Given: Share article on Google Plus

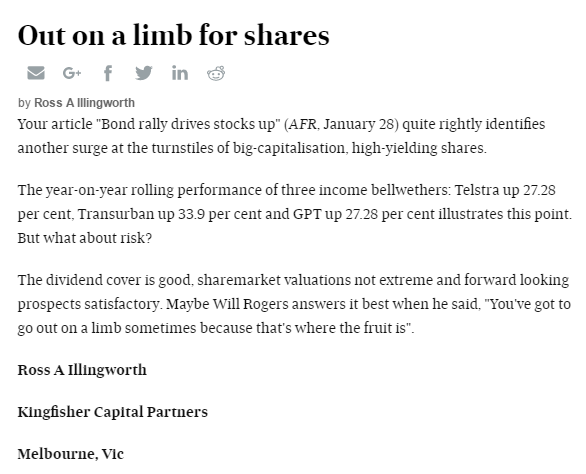Looking at the screenshot, I should point(72,73).
